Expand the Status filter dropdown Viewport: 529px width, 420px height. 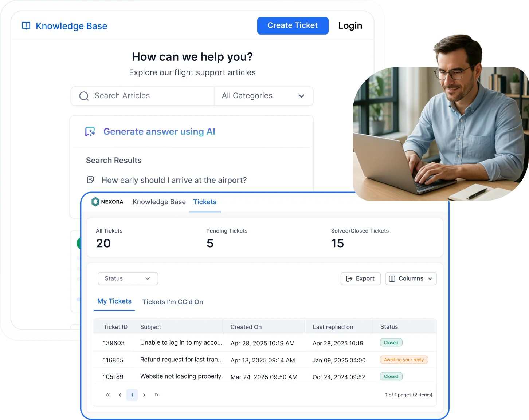(x=128, y=278)
